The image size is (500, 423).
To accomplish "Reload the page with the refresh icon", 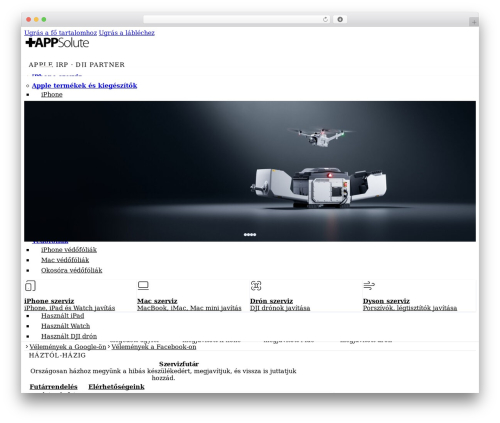I will pyautogui.click(x=325, y=19).
